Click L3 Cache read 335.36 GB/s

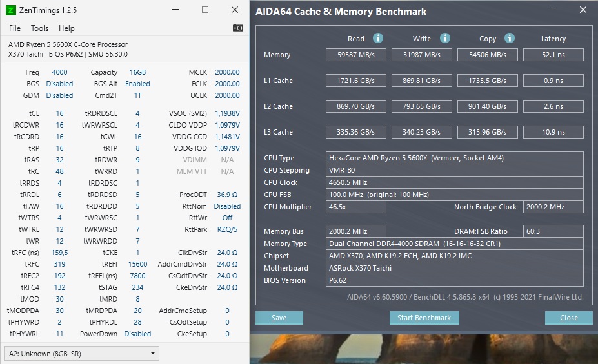click(356, 132)
